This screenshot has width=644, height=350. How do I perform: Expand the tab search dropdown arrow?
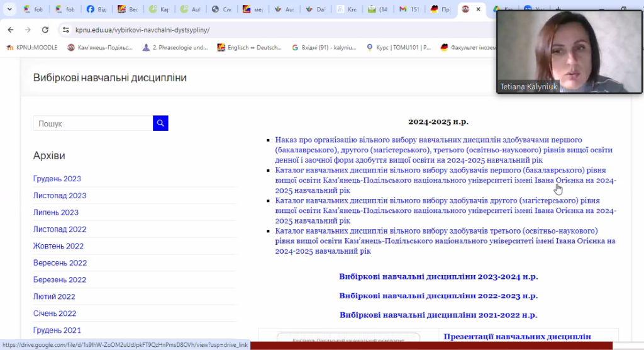tap(9, 9)
